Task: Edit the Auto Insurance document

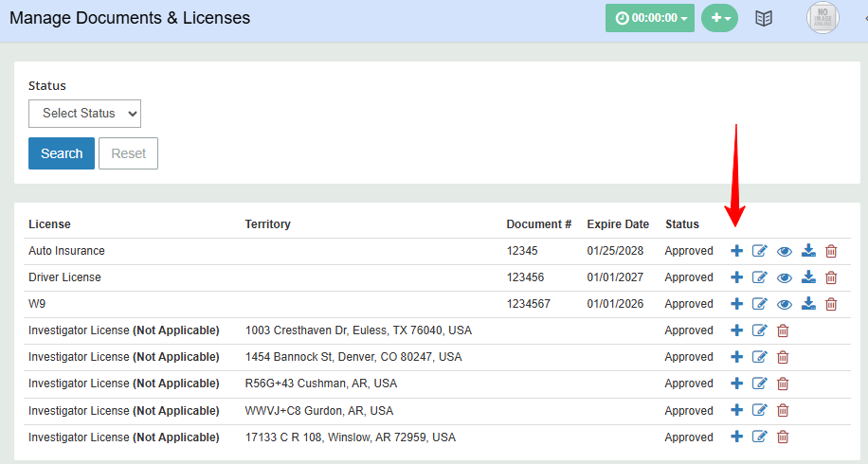Action: click(x=760, y=251)
